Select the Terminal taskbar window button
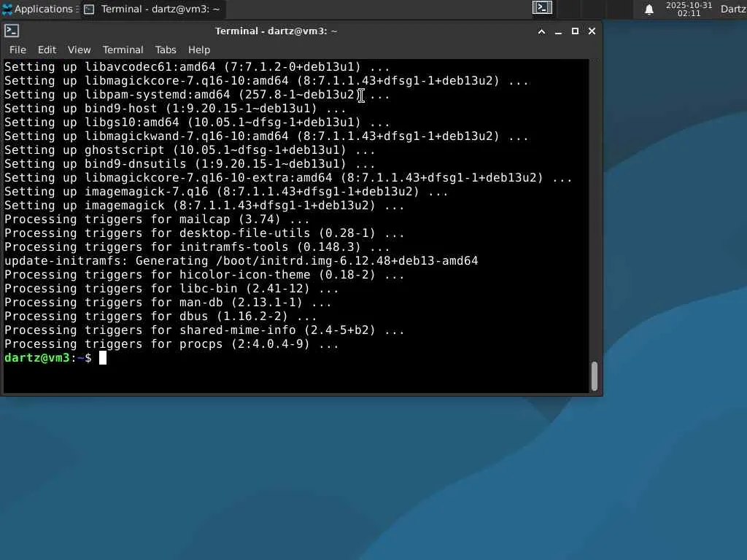The height and width of the screenshot is (560, 747). [152, 9]
